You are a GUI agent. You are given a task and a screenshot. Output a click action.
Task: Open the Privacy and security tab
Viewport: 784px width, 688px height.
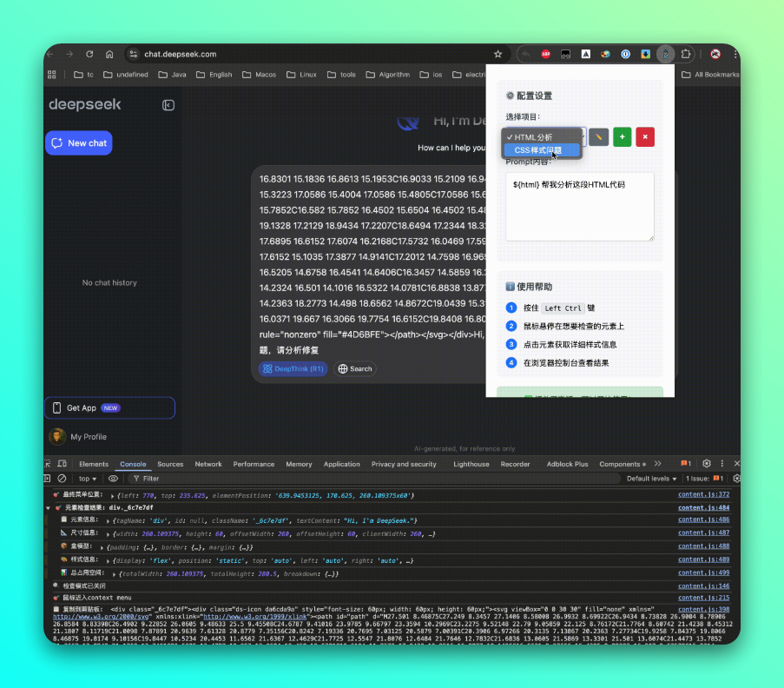pyautogui.click(x=404, y=464)
